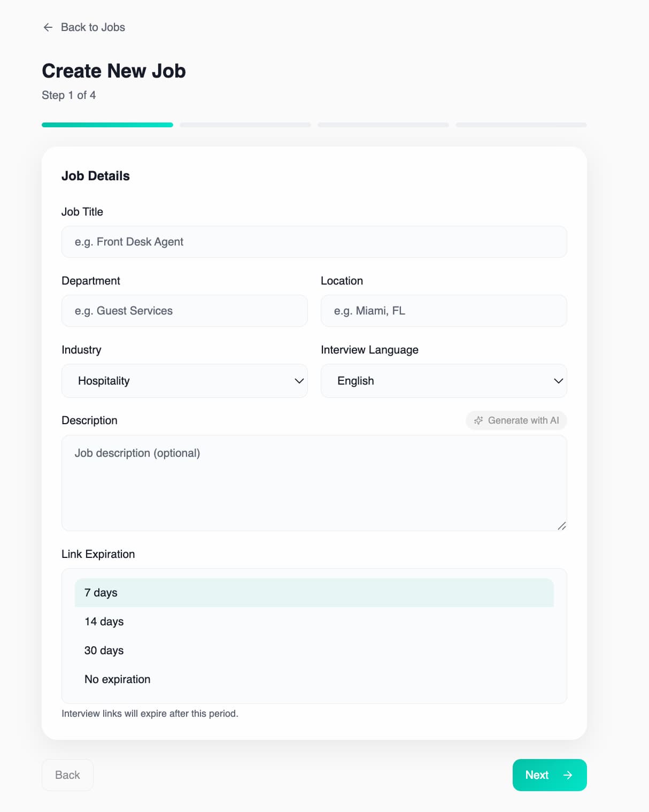This screenshot has width=649, height=812.
Task: Expand the Interview Language chevron arrow
Action: pos(559,381)
